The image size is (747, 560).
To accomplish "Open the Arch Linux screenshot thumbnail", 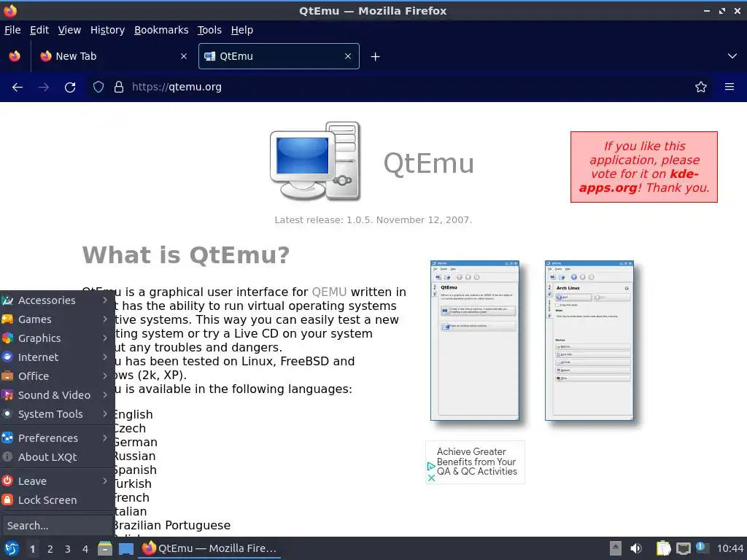I will coord(589,341).
